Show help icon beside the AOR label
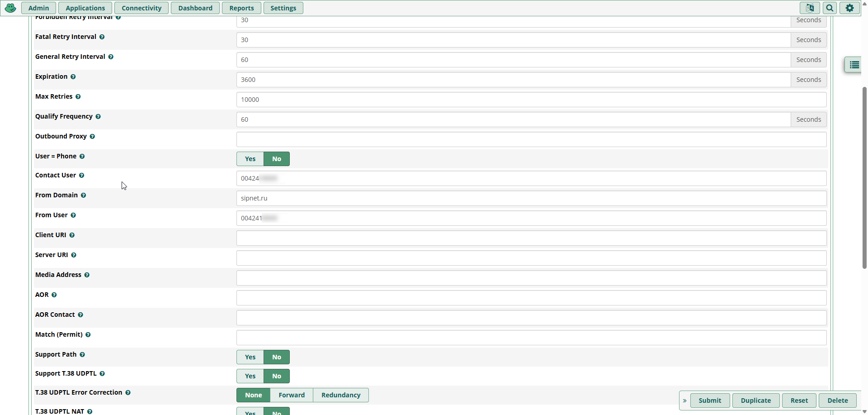This screenshot has height=415, width=868. (54, 295)
